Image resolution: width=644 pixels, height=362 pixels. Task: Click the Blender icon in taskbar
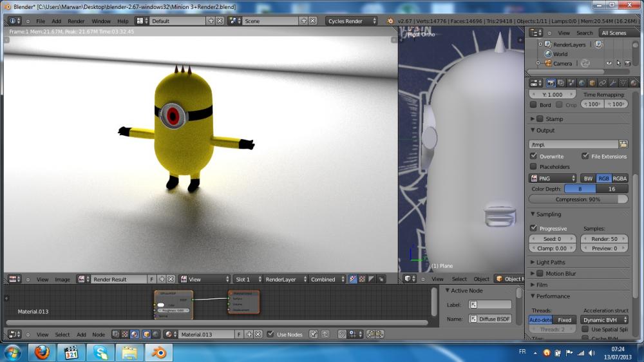[158, 352]
